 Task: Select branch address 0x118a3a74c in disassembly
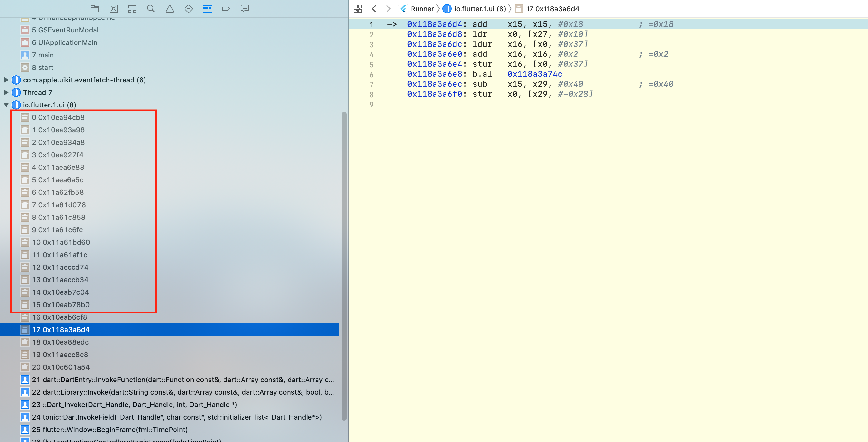(535, 74)
